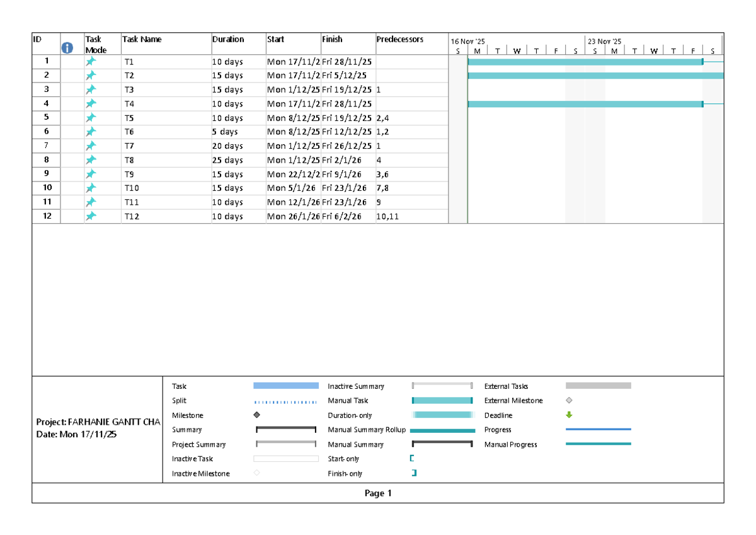Select the pushpin Task Mode icon for T6
The height and width of the screenshot is (535, 756).
pyautogui.click(x=91, y=132)
